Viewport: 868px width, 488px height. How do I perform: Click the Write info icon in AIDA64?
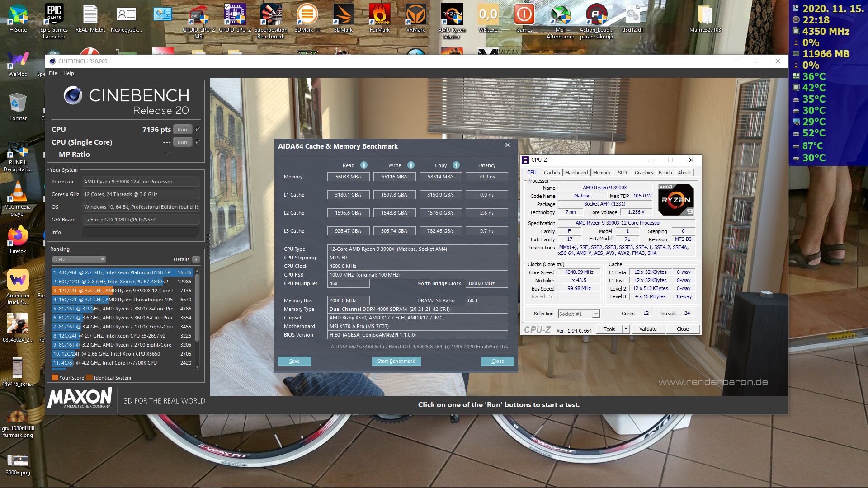click(410, 165)
